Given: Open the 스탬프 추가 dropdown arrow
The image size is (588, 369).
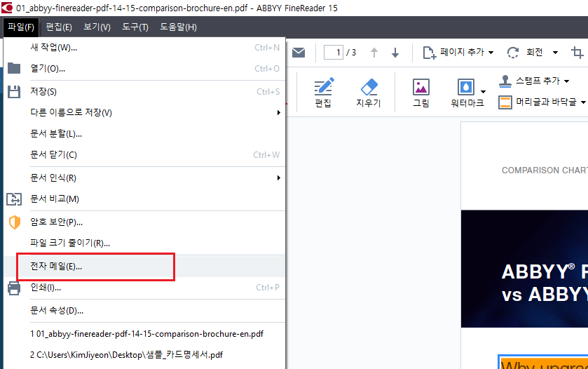Looking at the screenshot, I should point(567,81).
